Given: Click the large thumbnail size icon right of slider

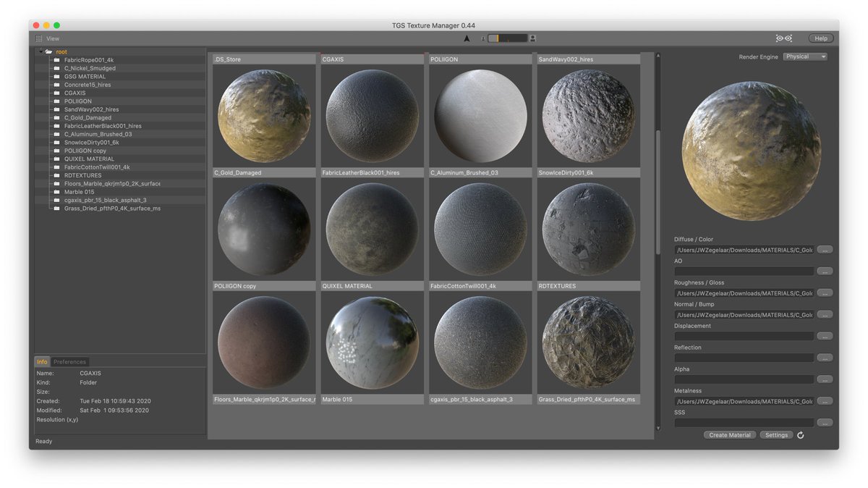Looking at the screenshot, I should click(533, 38).
